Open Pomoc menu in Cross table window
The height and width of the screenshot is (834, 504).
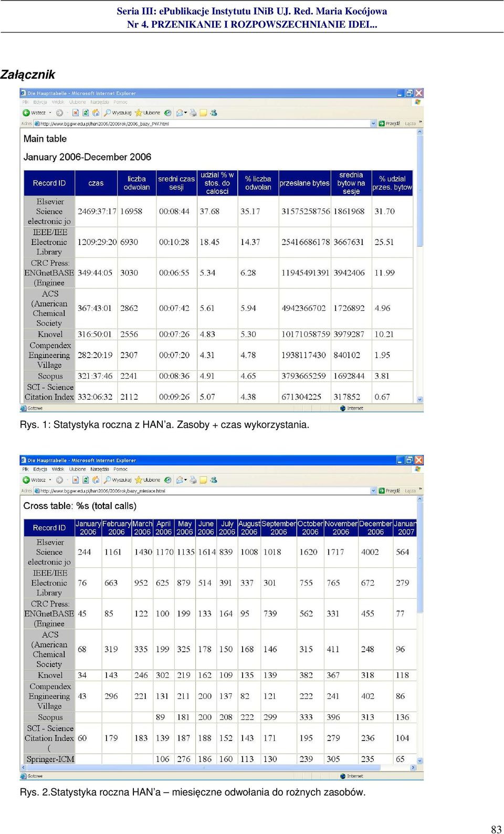tap(120, 470)
